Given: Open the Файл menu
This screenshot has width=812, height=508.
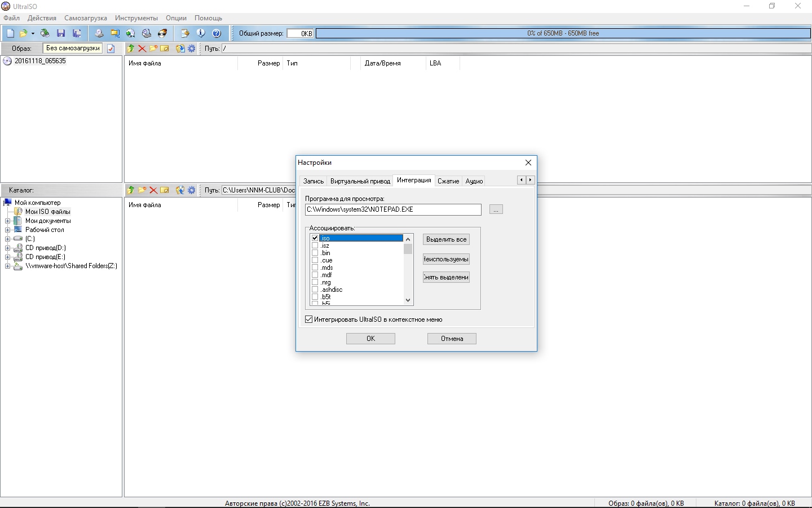Looking at the screenshot, I should [x=11, y=18].
